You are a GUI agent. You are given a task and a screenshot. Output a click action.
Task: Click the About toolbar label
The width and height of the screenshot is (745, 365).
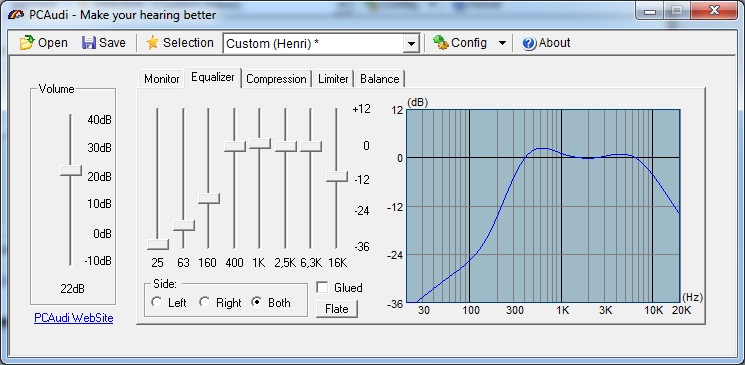(554, 43)
